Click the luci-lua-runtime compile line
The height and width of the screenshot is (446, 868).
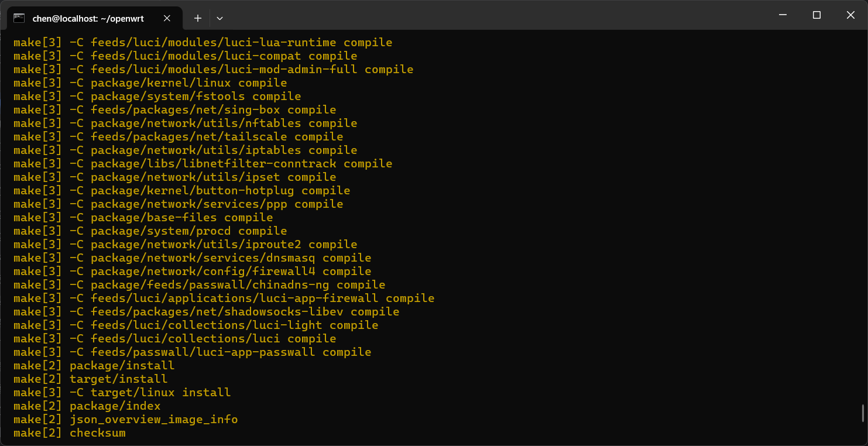(203, 43)
